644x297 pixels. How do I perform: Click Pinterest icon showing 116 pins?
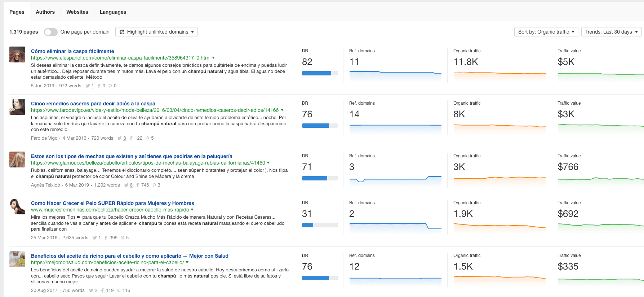click(119, 291)
